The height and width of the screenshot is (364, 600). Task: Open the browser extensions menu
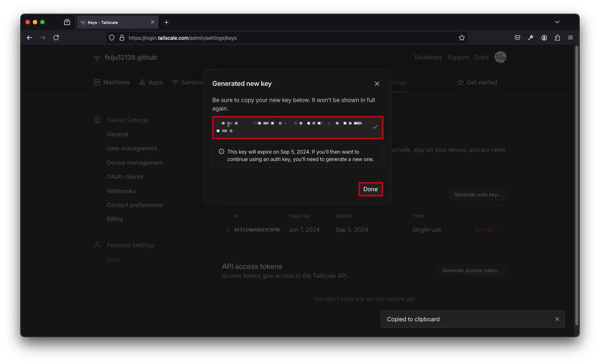(x=557, y=38)
